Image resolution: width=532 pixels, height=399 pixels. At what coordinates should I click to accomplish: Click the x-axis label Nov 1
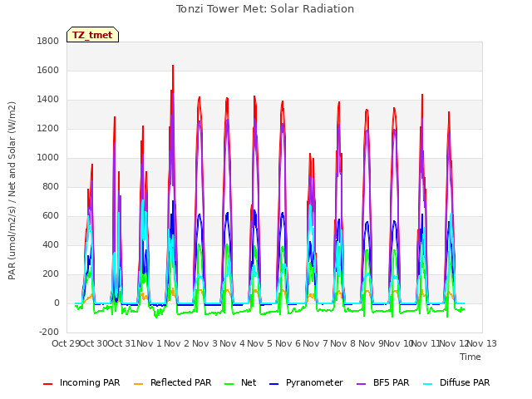click(x=149, y=343)
